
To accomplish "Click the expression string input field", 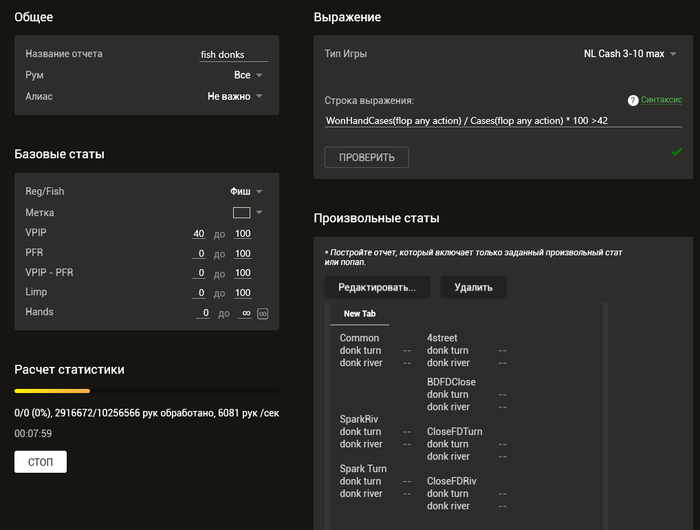I will point(503,121).
